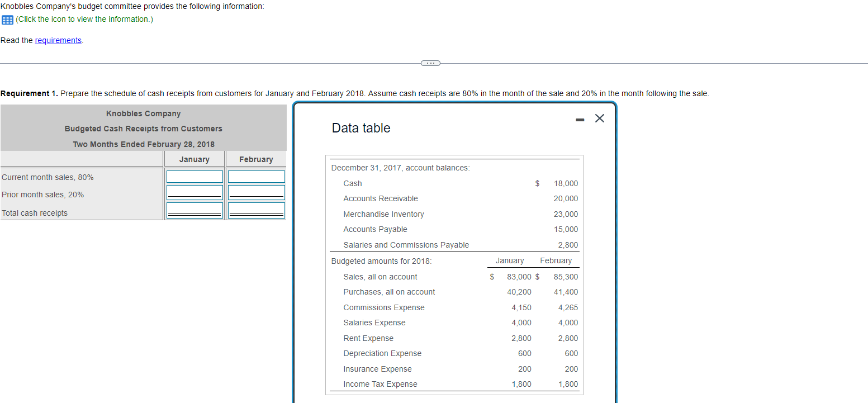The image size is (868, 403).
Task: Click '(Click the icon to view the information.)' text
Action: (84, 19)
